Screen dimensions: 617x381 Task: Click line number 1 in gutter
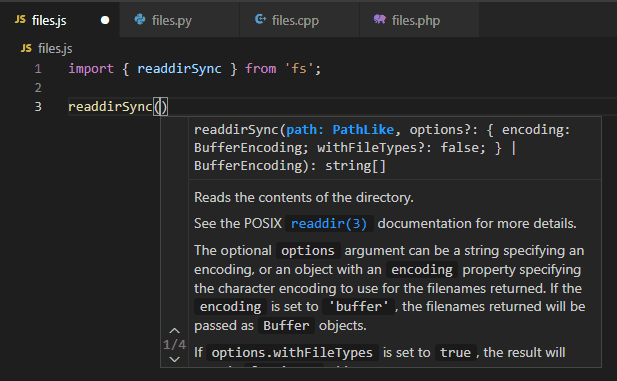point(38,69)
